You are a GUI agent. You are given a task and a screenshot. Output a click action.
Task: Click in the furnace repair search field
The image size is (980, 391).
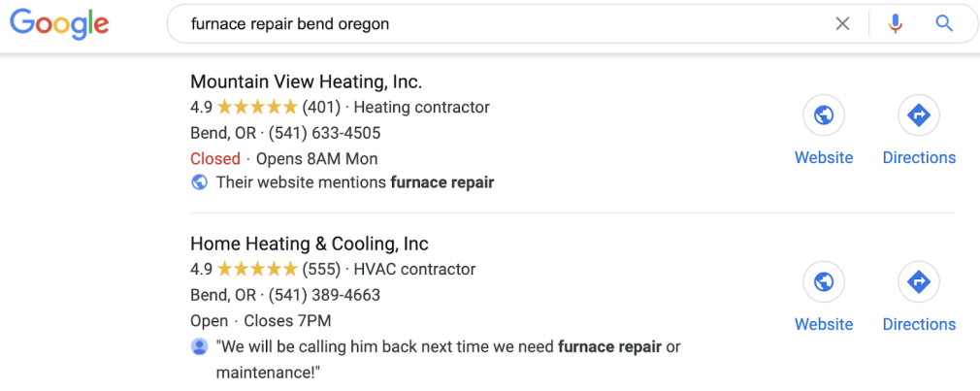(x=500, y=24)
